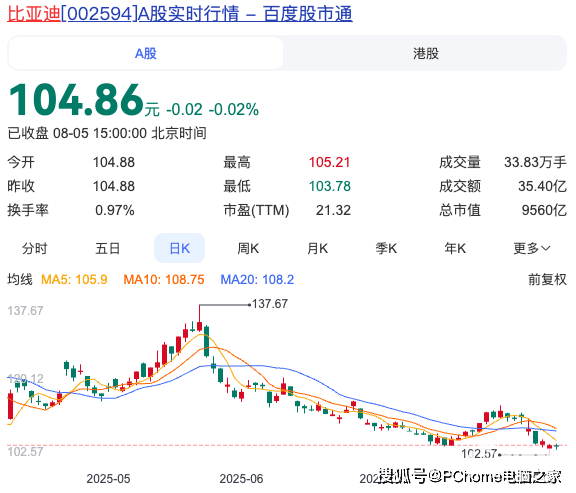Open the 比亚迪[002594] A股实时行情 title link
This screenshot has height=493, width=576.
point(180,14)
